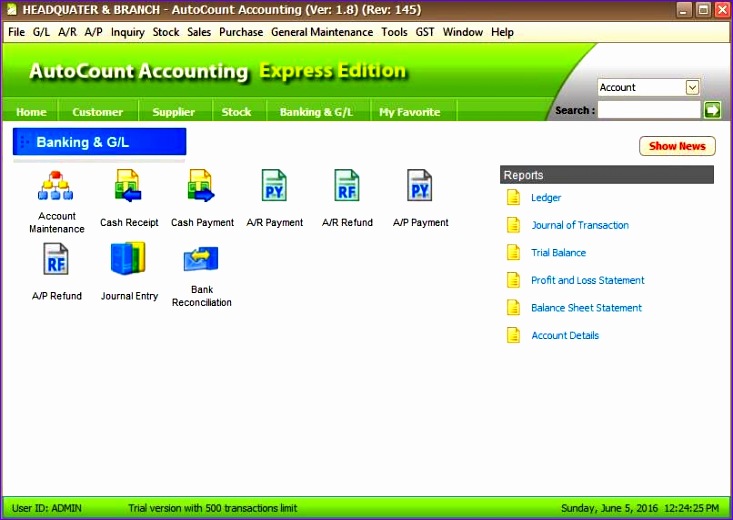Click into the Search input field
Screen dimensions: 733x520
[649, 110]
